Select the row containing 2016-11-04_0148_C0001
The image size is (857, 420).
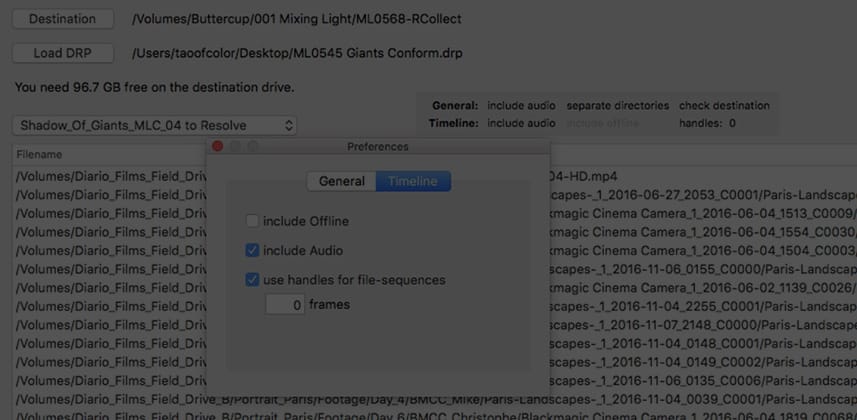(x=435, y=344)
